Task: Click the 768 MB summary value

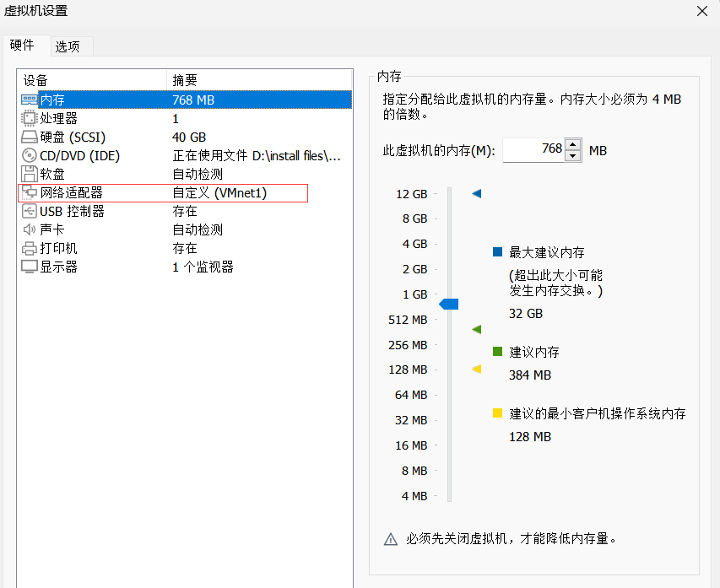Action: coord(193,100)
